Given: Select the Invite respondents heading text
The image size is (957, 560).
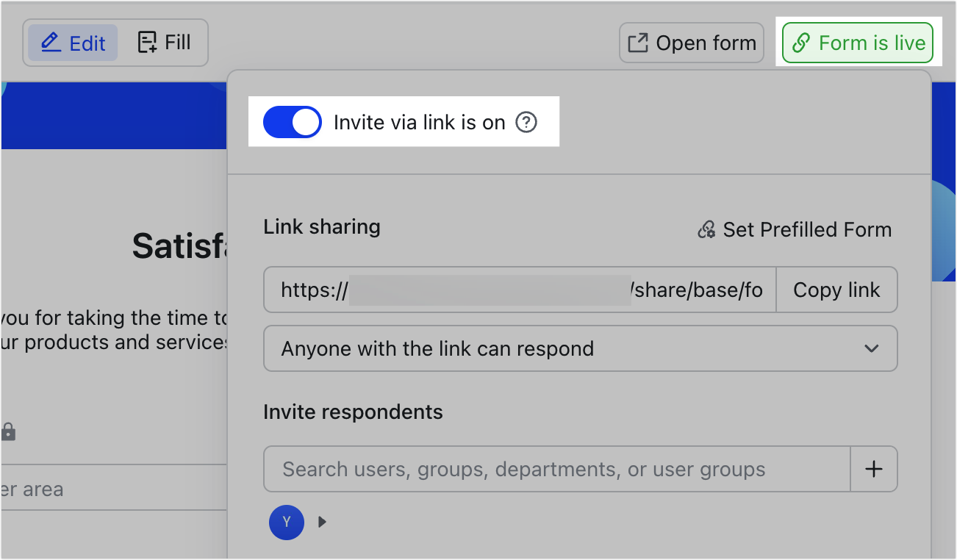Looking at the screenshot, I should tap(353, 412).
